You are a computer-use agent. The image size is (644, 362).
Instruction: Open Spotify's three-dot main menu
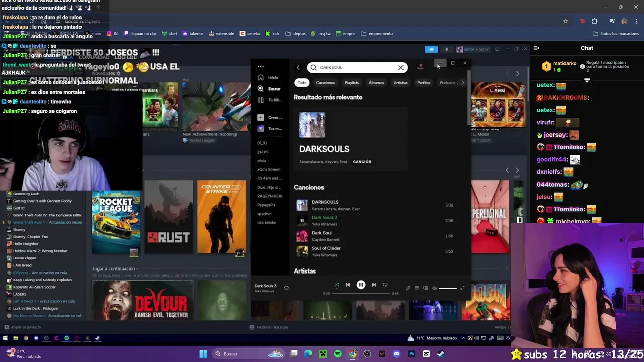click(260, 66)
